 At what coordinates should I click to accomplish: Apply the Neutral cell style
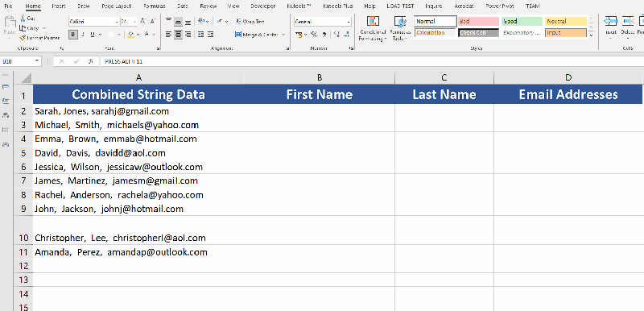tap(565, 22)
